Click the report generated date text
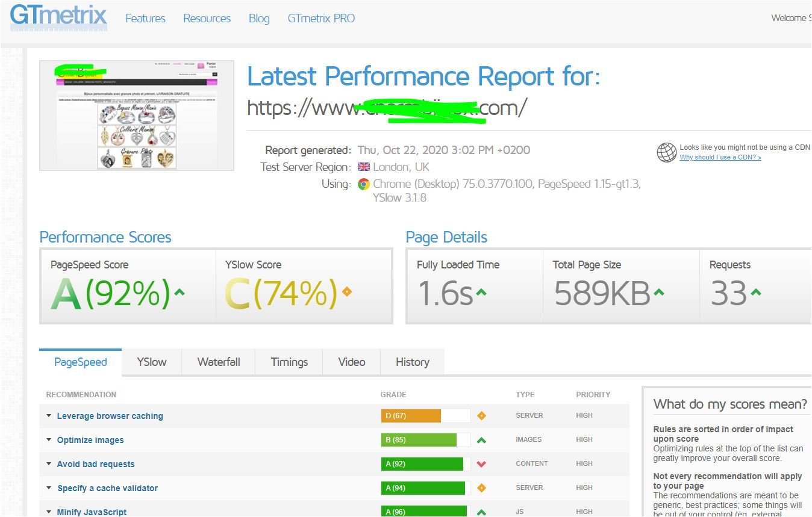This screenshot has height=517, width=812. coord(444,150)
